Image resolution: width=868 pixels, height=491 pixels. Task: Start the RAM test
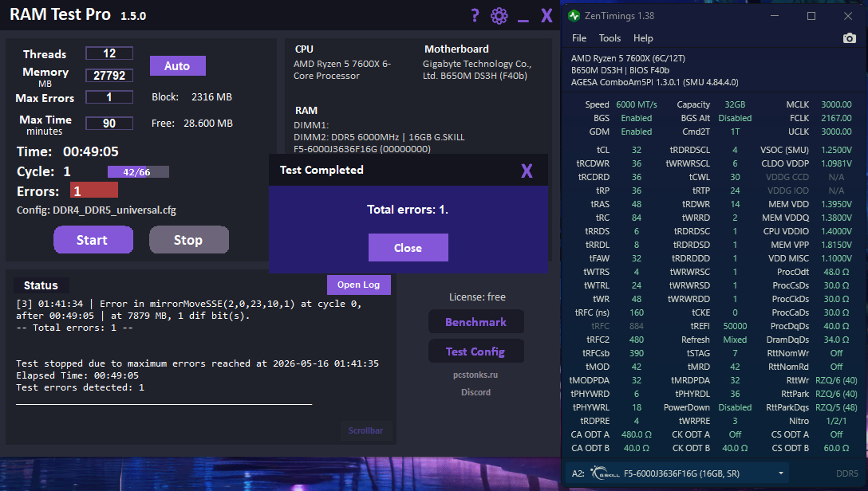93,239
